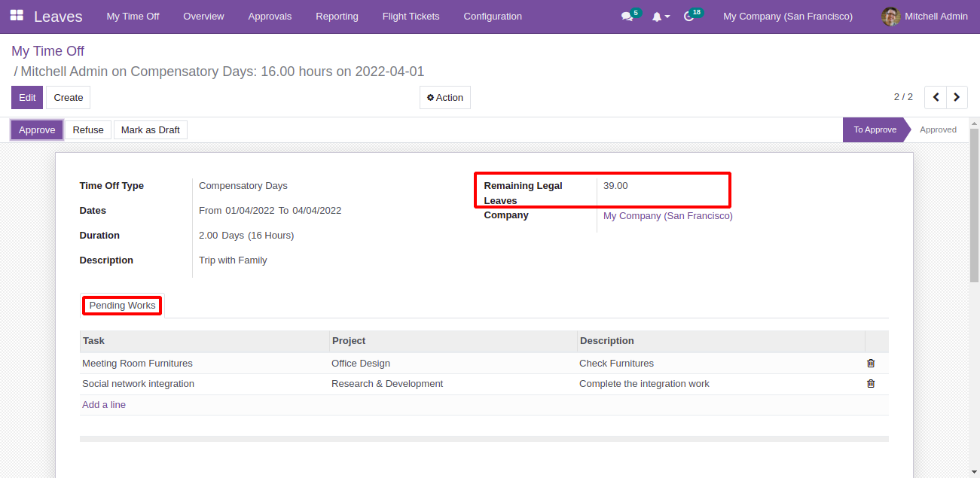
Task: Delete the Social network integration row
Action: 871,384
